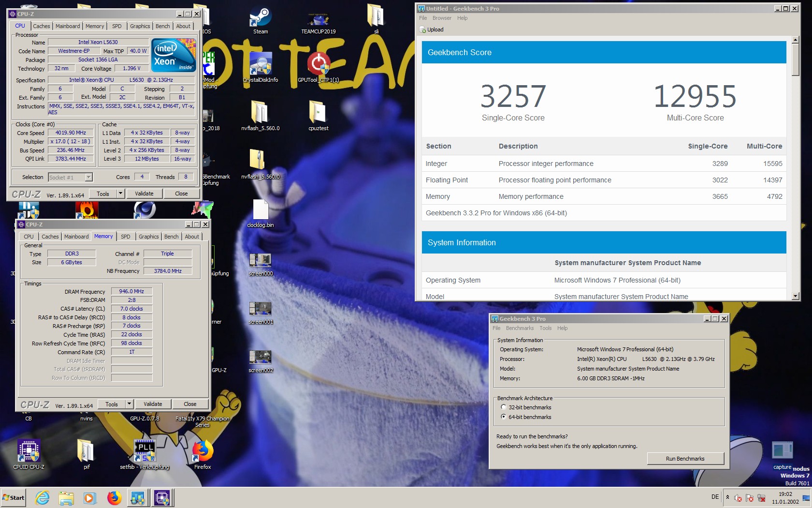Open Windows Media Player from the taskbar
Image resolution: width=812 pixels, height=508 pixels.
(x=89, y=498)
